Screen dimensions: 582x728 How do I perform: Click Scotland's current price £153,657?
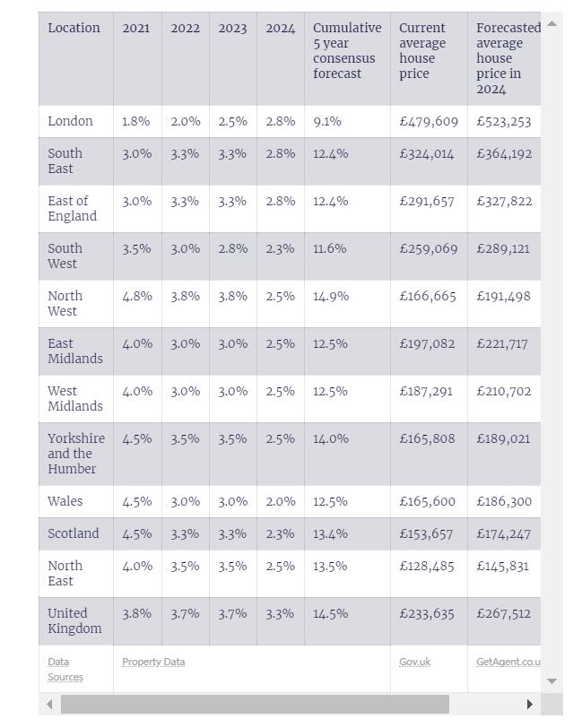pyautogui.click(x=427, y=533)
